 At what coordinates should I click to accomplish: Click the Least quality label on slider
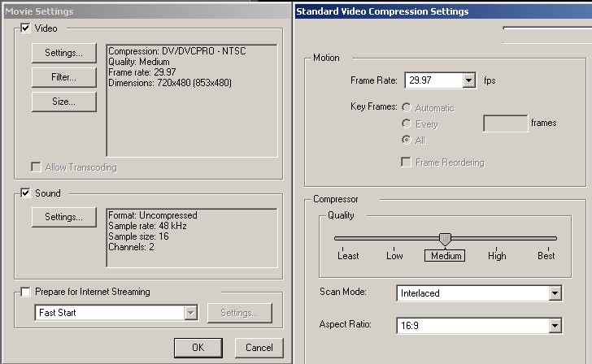348,256
